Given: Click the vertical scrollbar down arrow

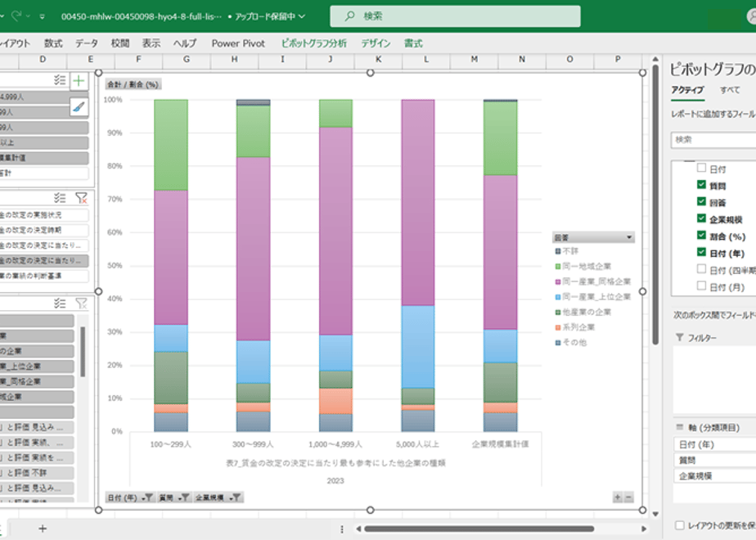Looking at the screenshot, I should [655, 514].
